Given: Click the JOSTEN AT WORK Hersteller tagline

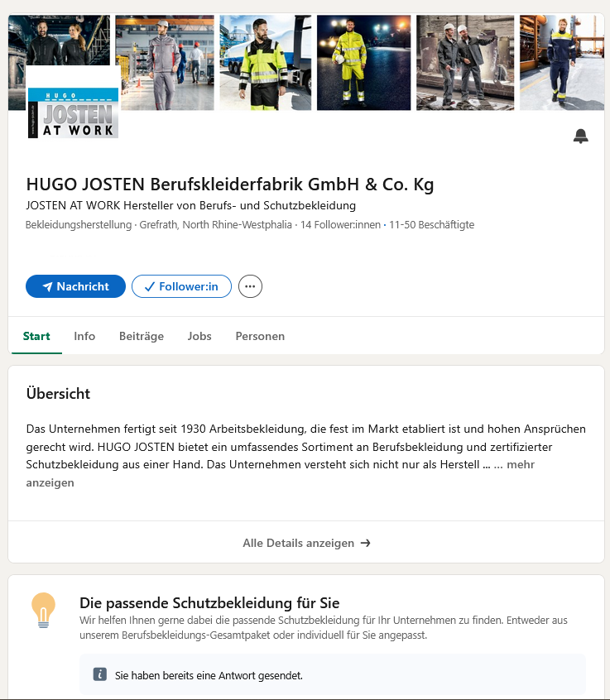Looking at the screenshot, I should tap(190, 205).
